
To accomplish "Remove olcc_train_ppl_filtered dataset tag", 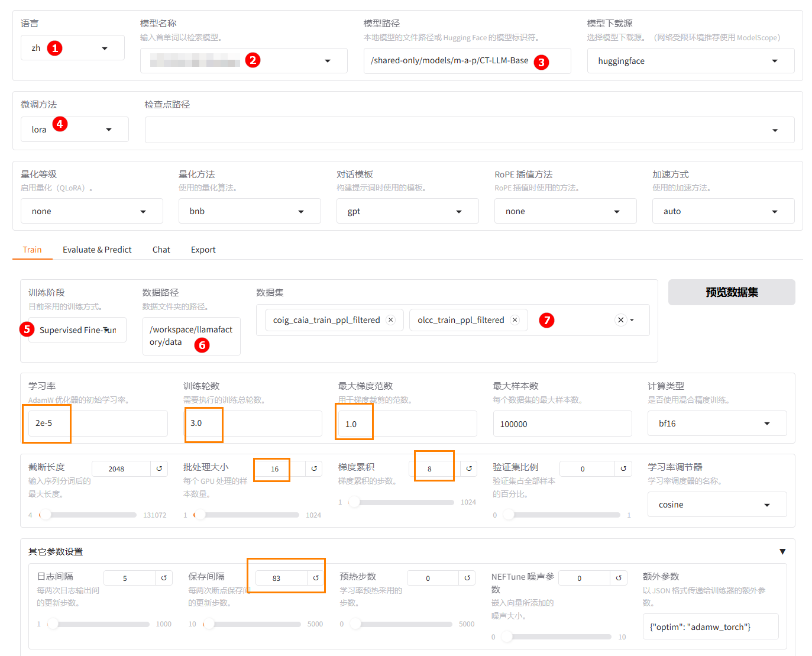I will point(515,320).
